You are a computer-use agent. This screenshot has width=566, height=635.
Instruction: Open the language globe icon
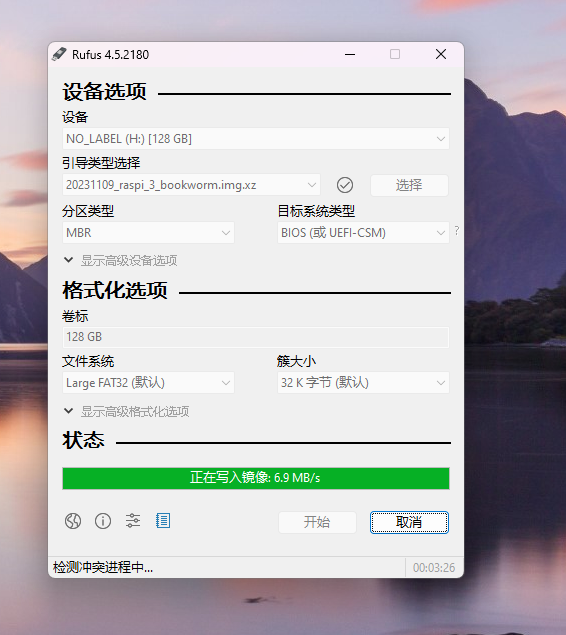point(73,521)
